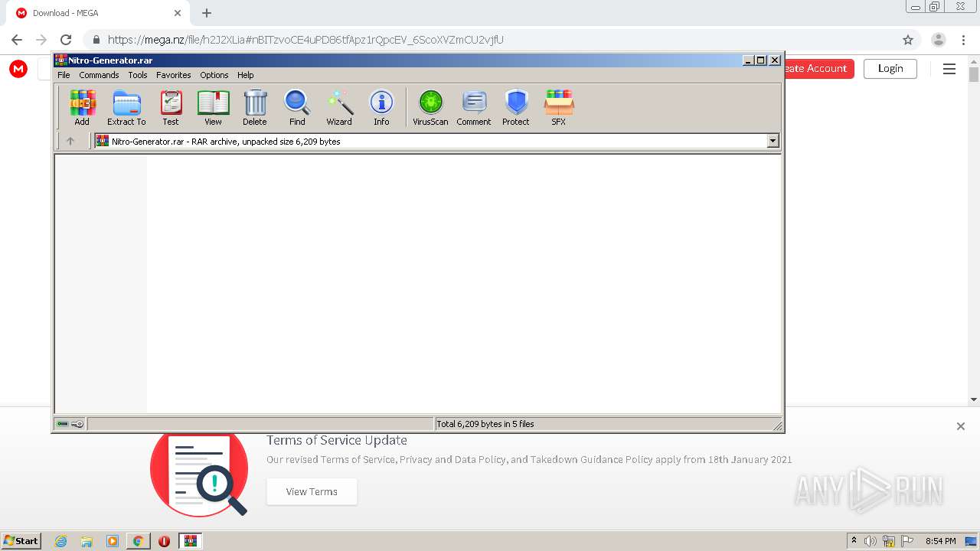Open the View file tool

pyautogui.click(x=213, y=107)
